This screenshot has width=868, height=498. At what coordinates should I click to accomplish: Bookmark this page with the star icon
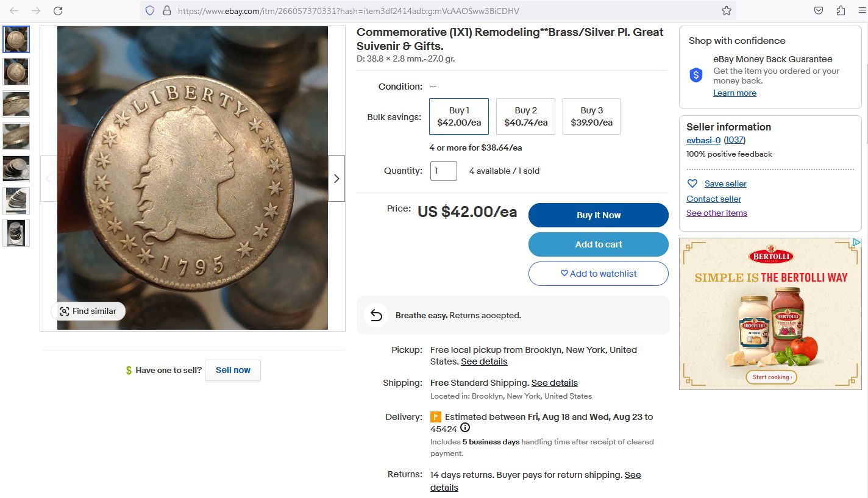point(726,10)
